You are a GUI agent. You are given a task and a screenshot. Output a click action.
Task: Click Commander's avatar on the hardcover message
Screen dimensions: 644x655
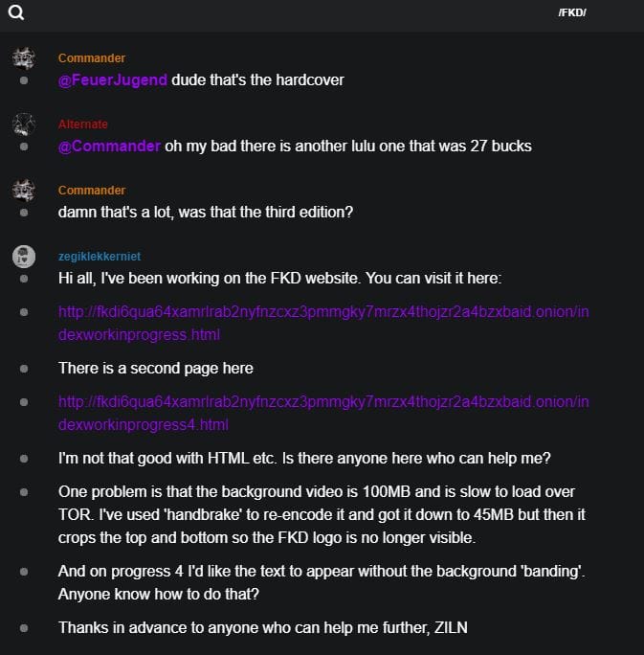[24, 58]
